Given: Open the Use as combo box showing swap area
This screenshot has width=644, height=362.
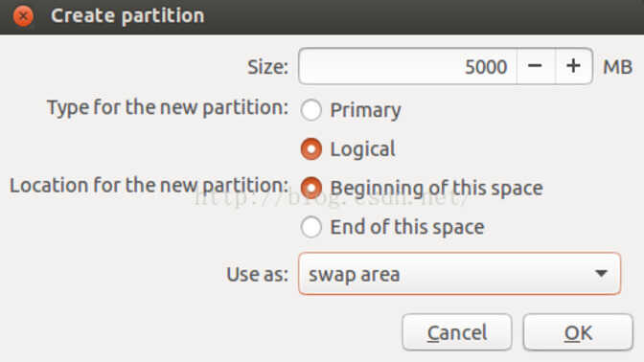Looking at the screenshot, I should click(460, 274).
